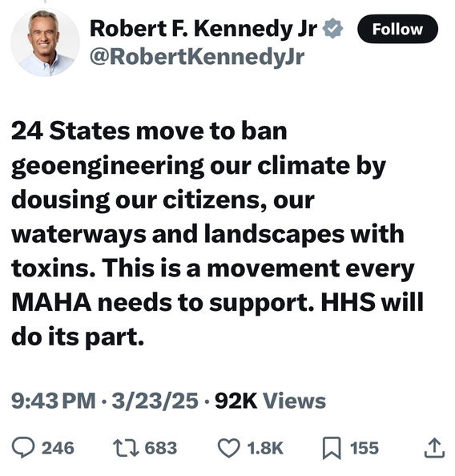Open the 92K Views count

pos(270,401)
